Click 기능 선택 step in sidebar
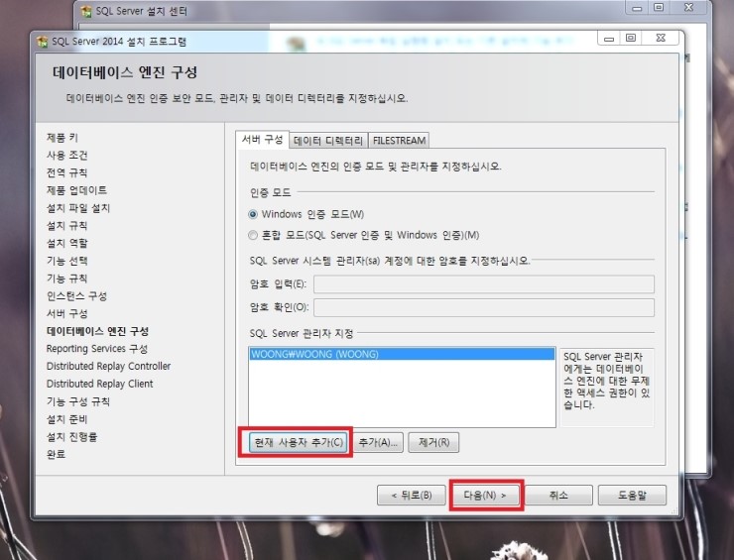 pyautogui.click(x=66, y=261)
